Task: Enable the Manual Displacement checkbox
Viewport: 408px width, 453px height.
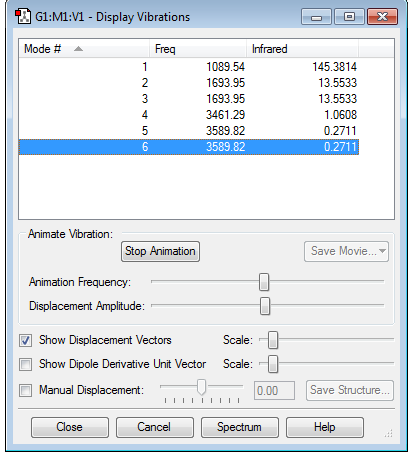Action: coord(26,390)
